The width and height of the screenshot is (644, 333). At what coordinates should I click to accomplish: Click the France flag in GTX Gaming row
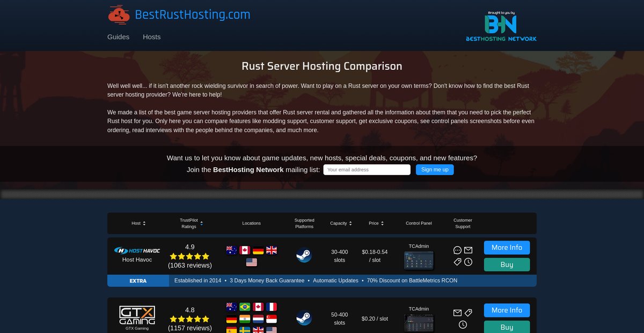point(272,307)
